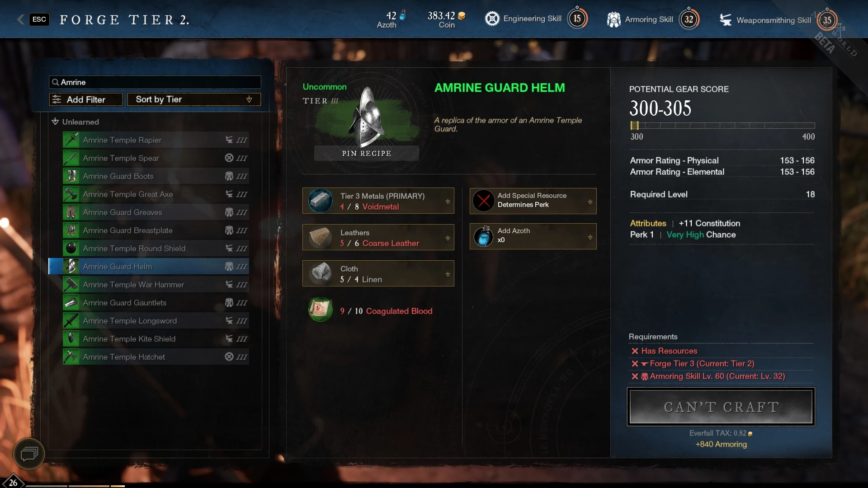This screenshot has height=488, width=868.
Task: Click the Armoring Skill level 32 badge
Action: [x=689, y=19]
